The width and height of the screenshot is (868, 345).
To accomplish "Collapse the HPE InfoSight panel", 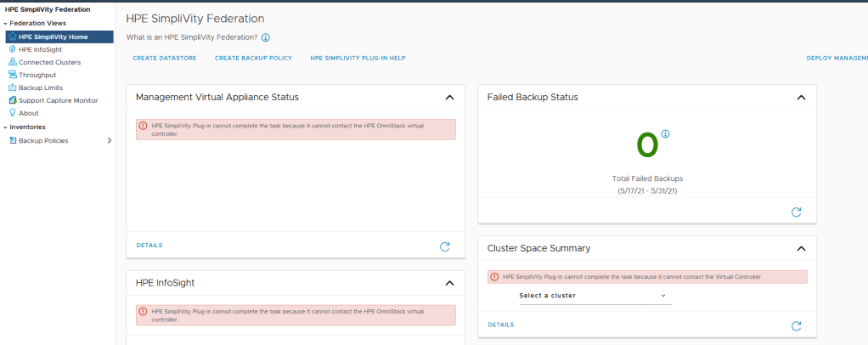I will (x=449, y=283).
